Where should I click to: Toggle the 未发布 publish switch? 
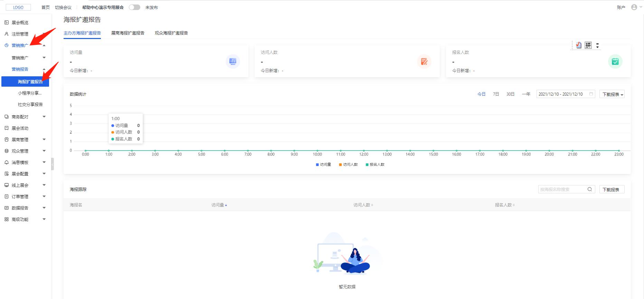pos(134,7)
